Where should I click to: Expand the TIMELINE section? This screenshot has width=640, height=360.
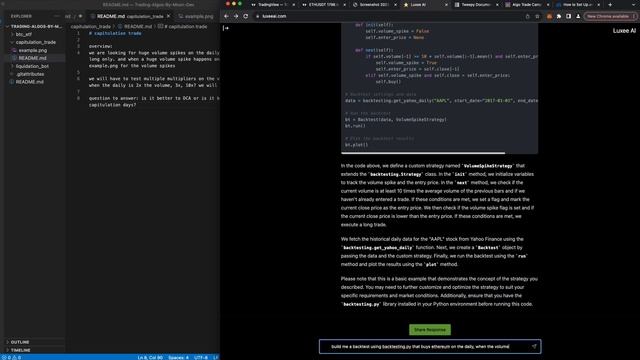tap(20, 350)
